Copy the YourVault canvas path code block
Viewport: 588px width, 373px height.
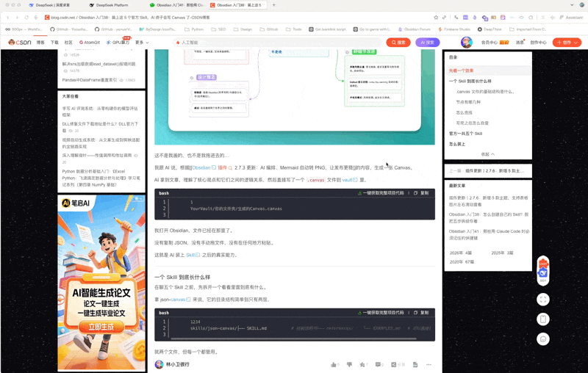pyautogui.click(x=422, y=193)
